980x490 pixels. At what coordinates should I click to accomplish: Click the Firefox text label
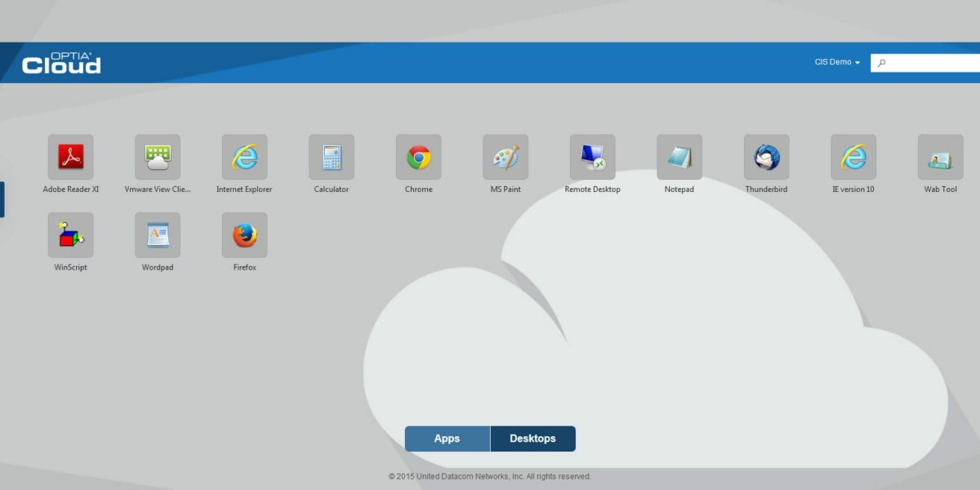coord(245,268)
